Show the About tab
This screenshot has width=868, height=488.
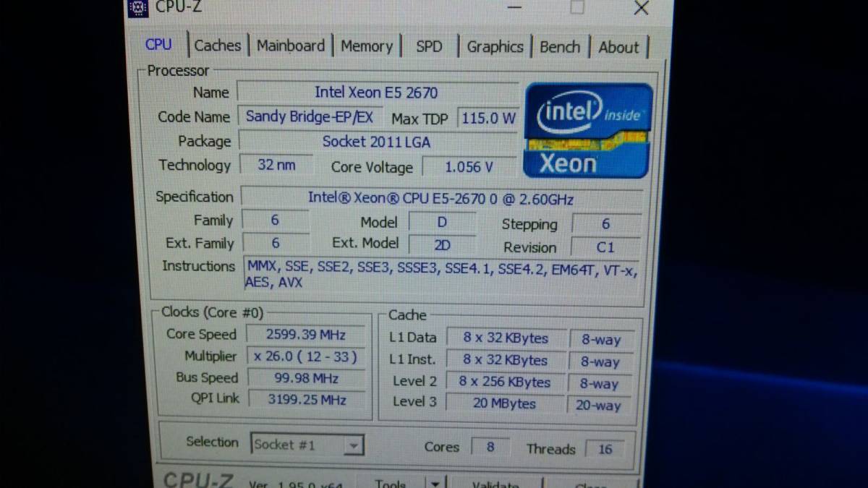point(618,48)
